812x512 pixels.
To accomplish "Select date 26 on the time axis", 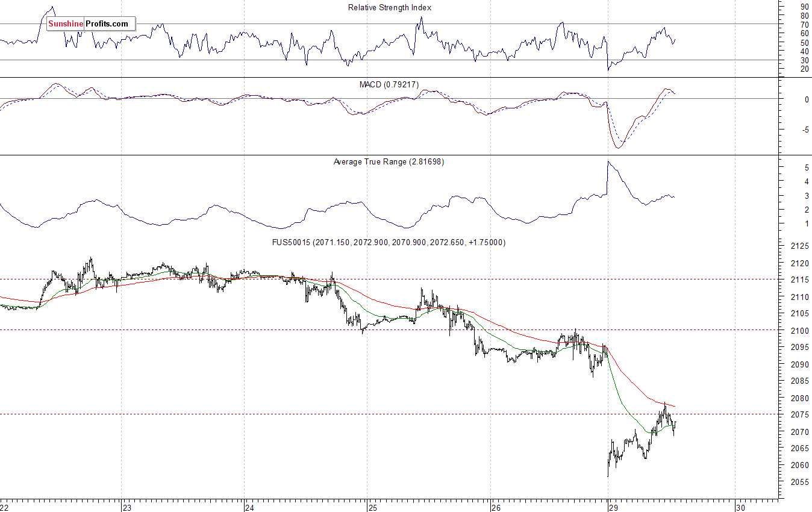I will coord(497,507).
